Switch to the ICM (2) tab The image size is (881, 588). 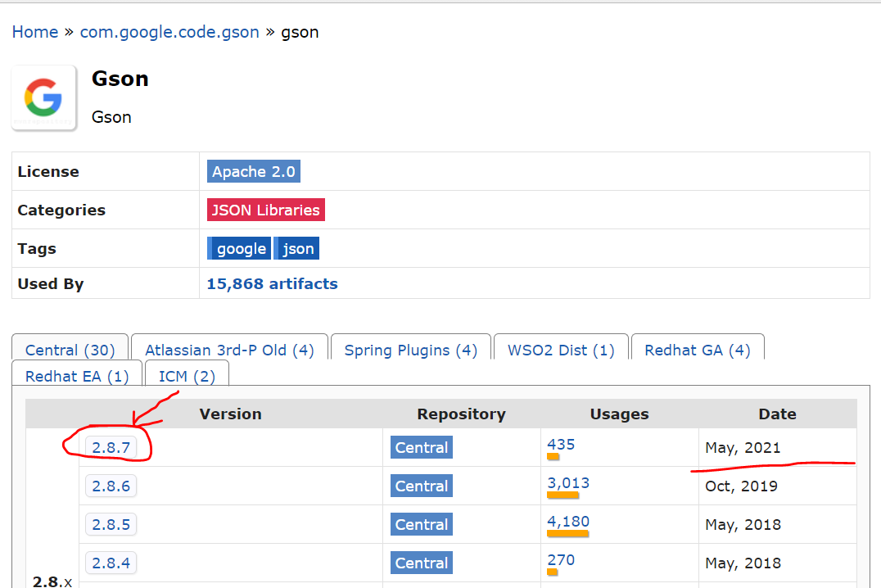point(187,376)
